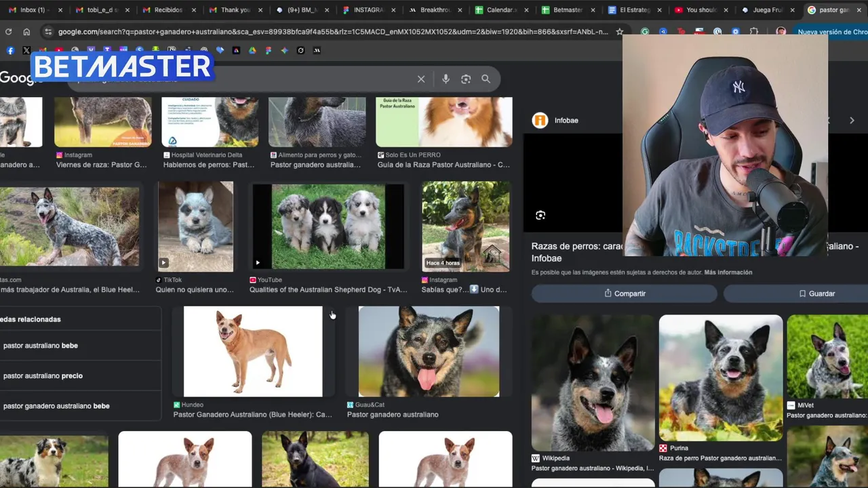Open the YouTube three puppies video thumbnail

328,227
